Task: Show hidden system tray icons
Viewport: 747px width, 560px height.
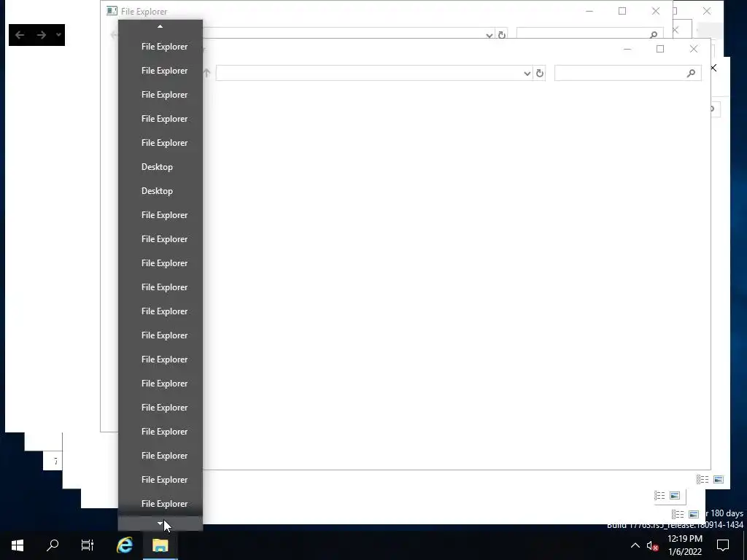Action: pyautogui.click(x=635, y=545)
